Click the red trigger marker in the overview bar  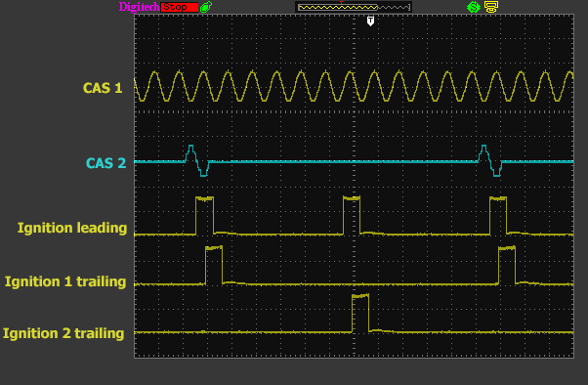tap(341, 3)
